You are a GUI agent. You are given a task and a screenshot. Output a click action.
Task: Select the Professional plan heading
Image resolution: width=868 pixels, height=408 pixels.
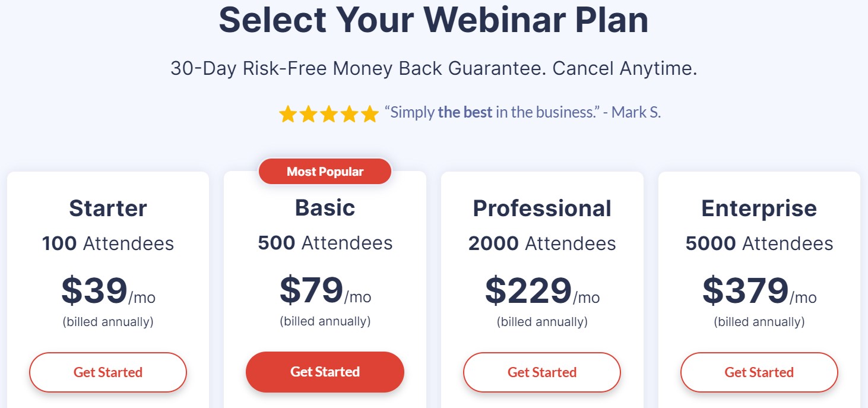(x=542, y=208)
